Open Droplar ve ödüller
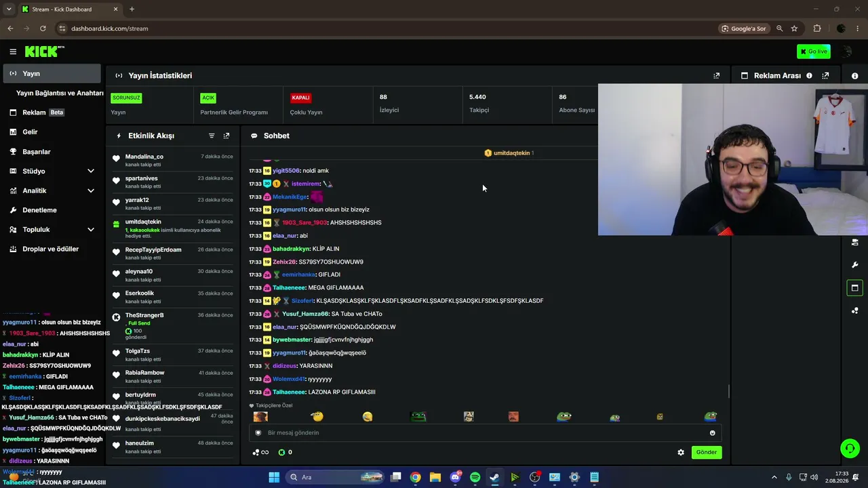 click(x=52, y=249)
